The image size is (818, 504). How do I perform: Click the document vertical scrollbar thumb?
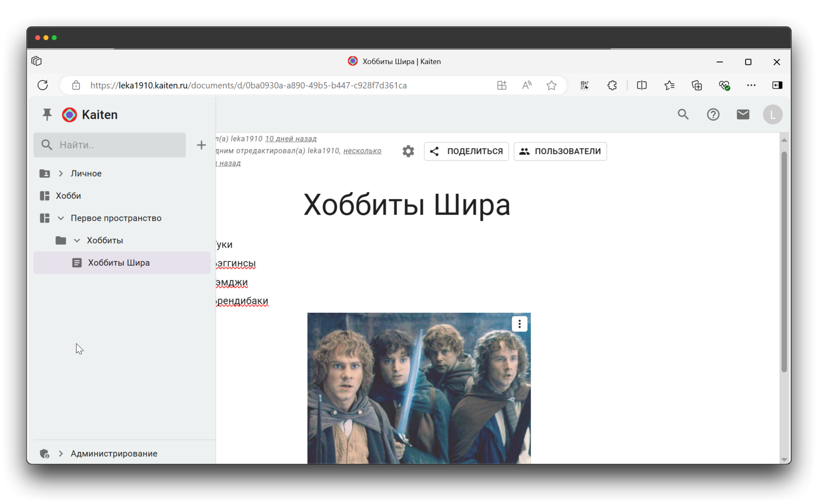pos(784,262)
